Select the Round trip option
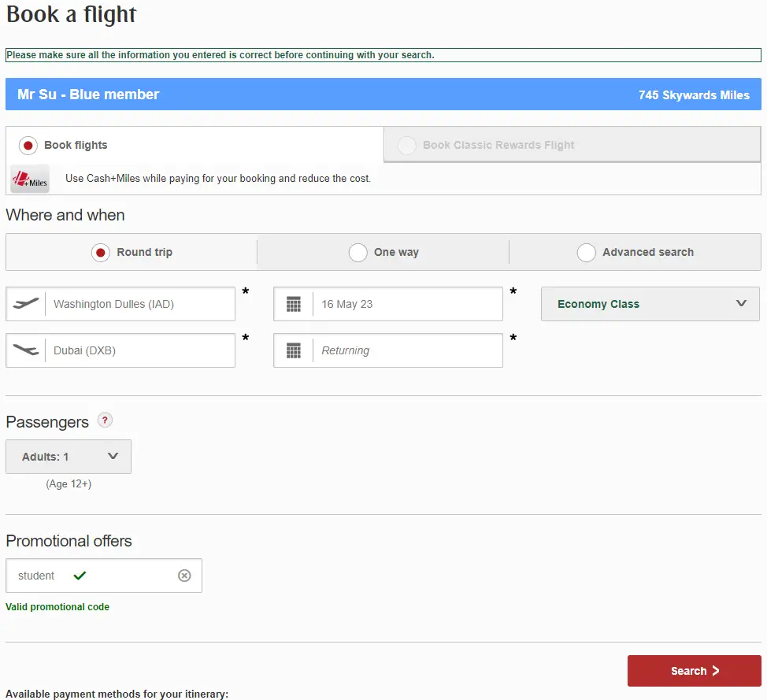Viewport: 767px width, 700px height. [100, 253]
